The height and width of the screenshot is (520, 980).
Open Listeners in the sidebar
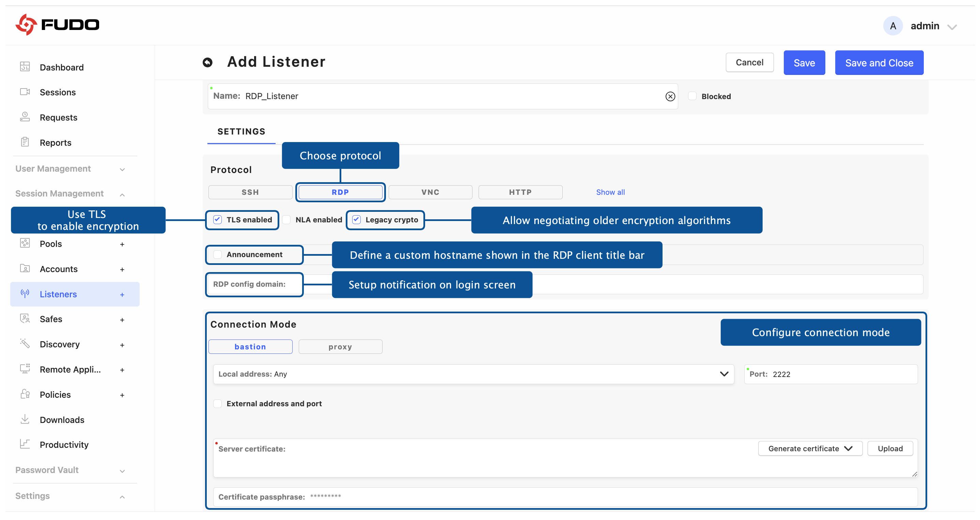tap(75, 294)
